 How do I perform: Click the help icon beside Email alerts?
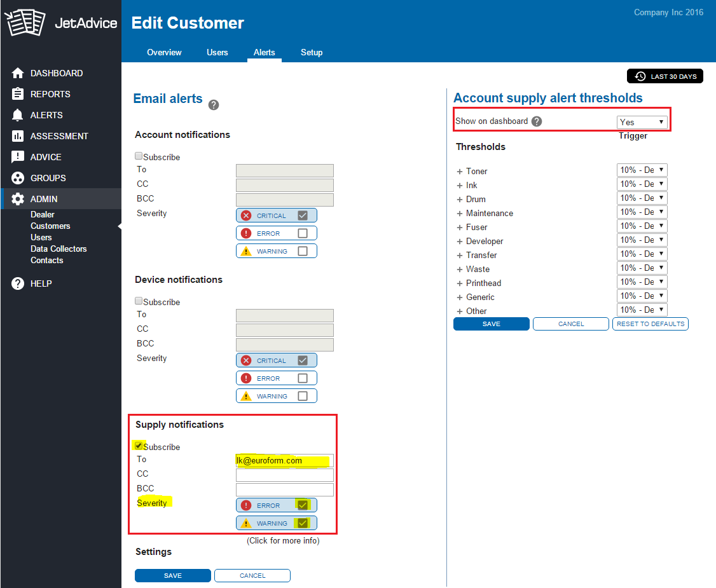214,105
